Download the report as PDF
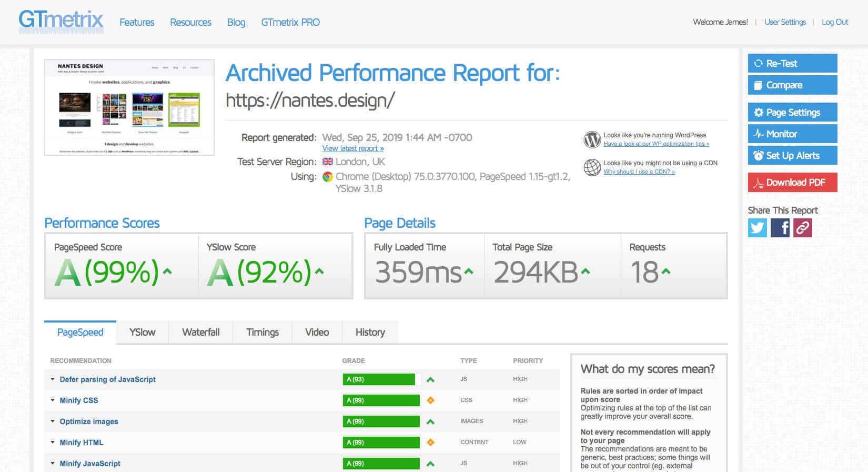The image size is (868, 472). 792,182
